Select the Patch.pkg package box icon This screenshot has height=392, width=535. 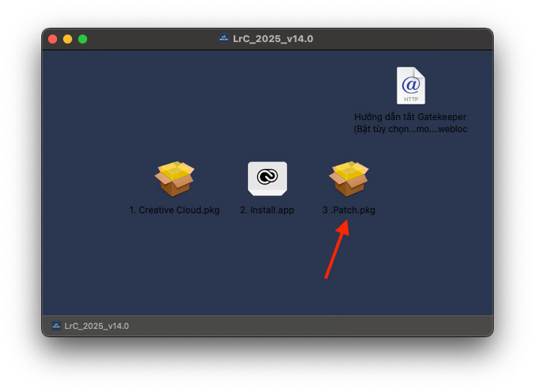pos(349,179)
